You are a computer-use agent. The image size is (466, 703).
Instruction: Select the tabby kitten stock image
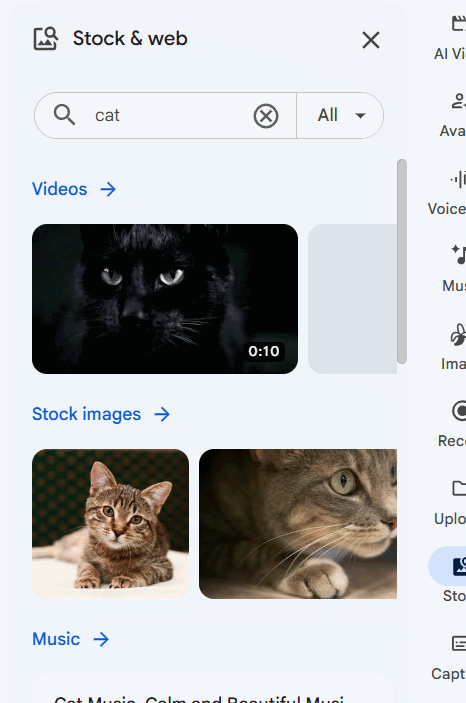pyautogui.click(x=110, y=524)
